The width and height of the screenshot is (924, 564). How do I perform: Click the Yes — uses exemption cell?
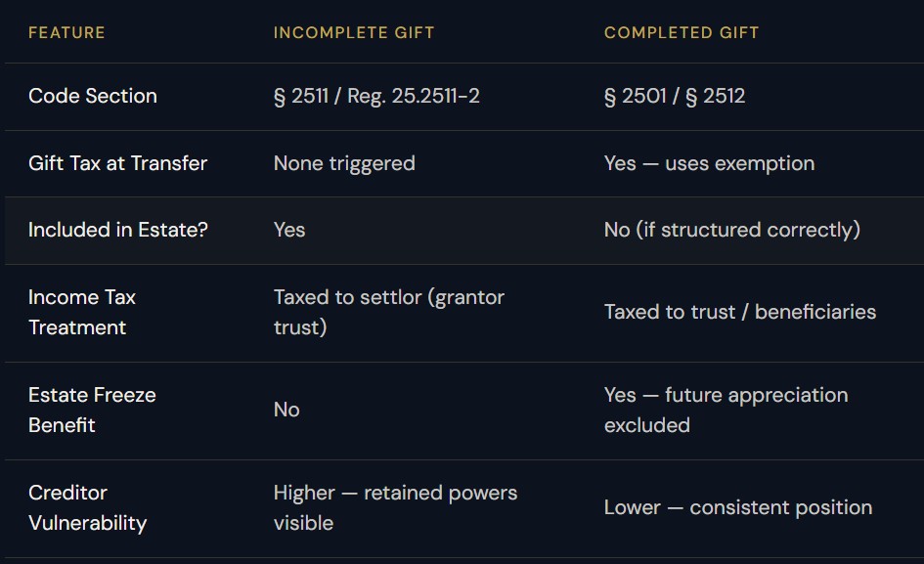coord(710,163)
